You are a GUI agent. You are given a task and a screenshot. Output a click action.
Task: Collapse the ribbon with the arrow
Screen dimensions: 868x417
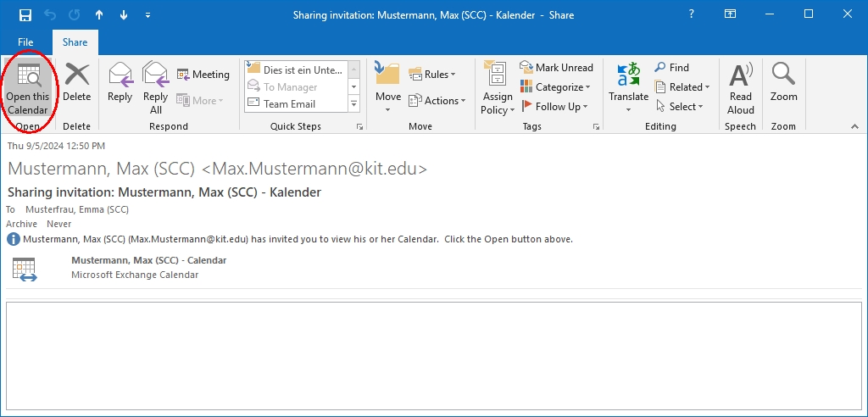[x=854, y=126]
